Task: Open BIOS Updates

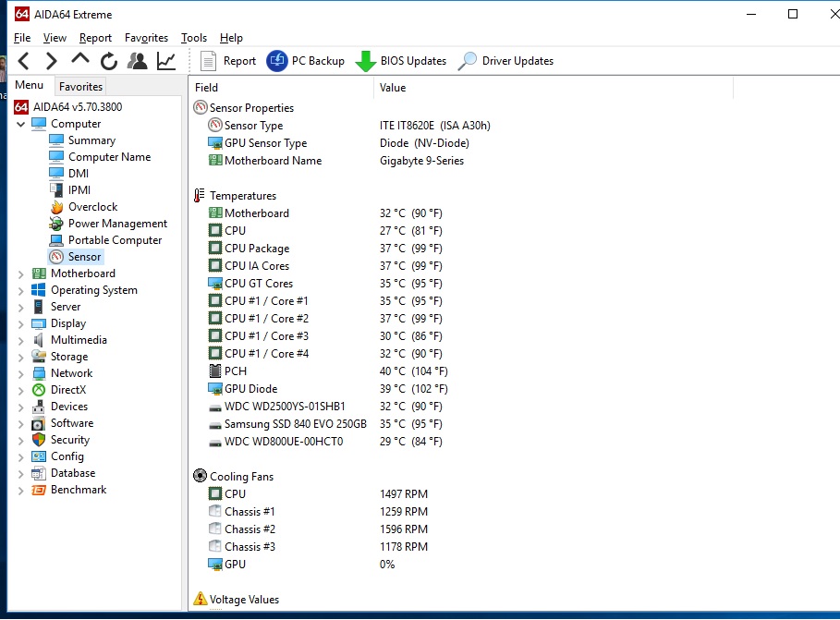Action: tap(401, 61)
